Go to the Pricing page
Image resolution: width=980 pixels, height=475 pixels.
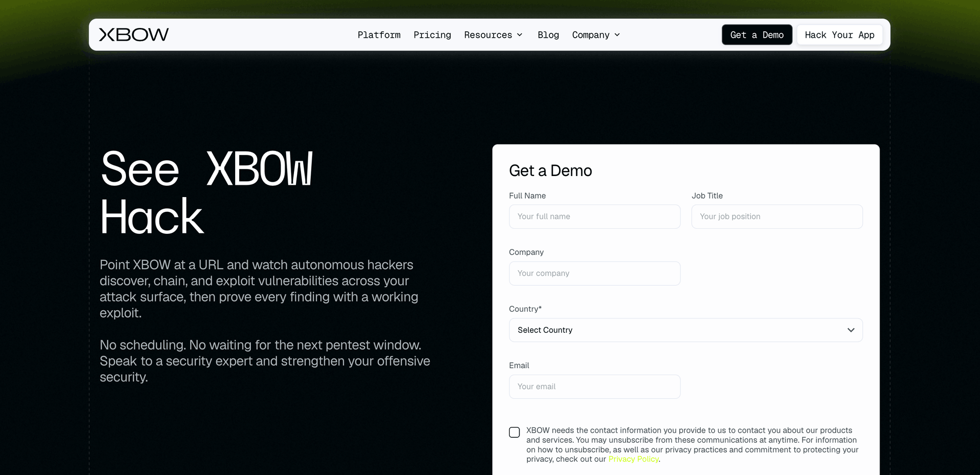[x=432, y=35]
